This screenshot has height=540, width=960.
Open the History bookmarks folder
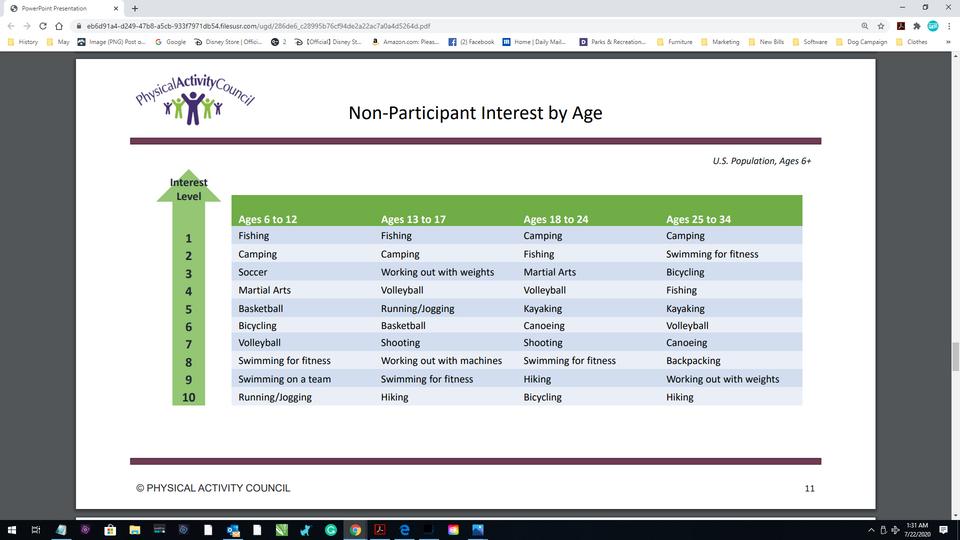[x=23, y=42]
